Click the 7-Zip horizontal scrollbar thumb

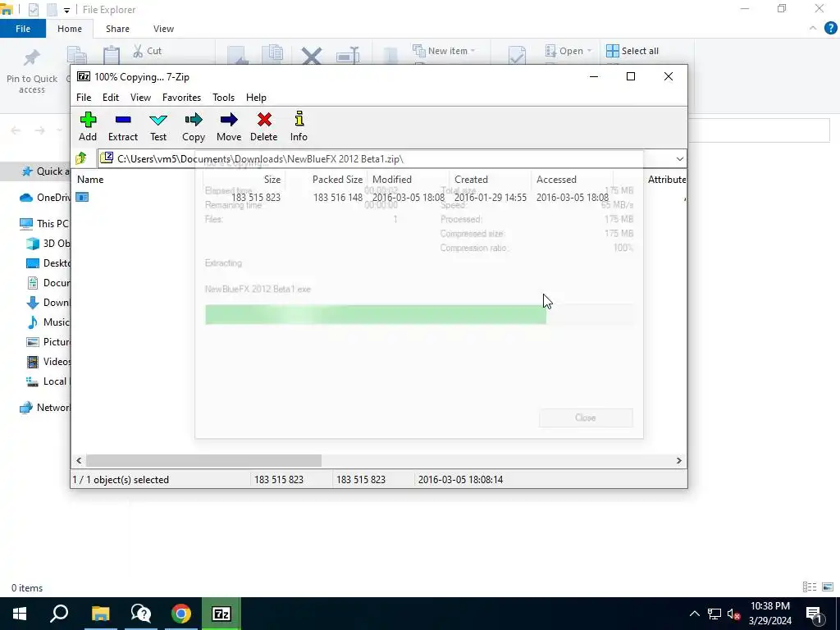[203, 461]
